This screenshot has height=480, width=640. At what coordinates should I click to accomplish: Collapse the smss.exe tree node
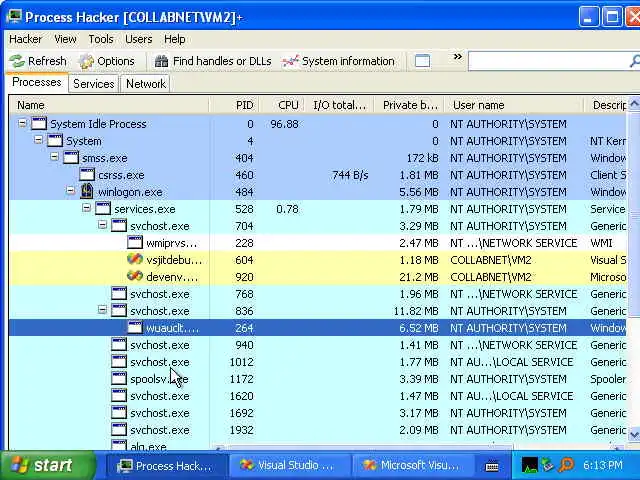click(x=54, y=157)
